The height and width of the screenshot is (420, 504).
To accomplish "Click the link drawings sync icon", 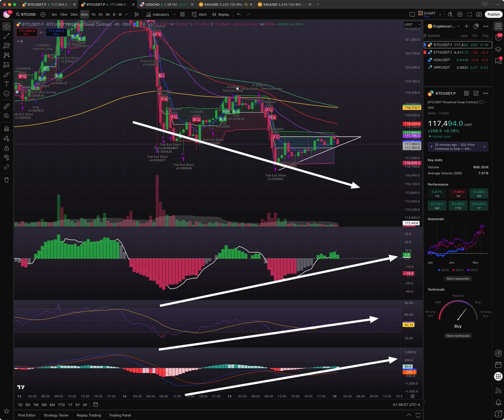I will click(x=7, y=167).
